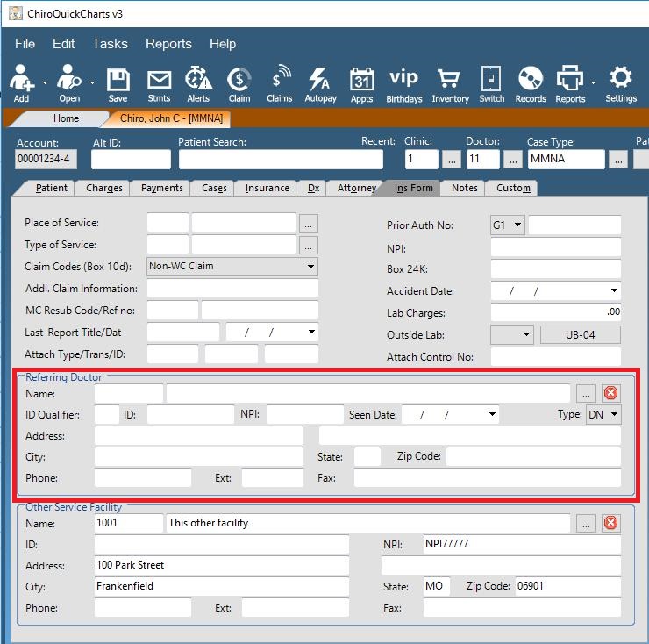The height and width of the screenshot is (644, 649).
Task: Click the Box 24K field
Action: (x=555, y=268)
